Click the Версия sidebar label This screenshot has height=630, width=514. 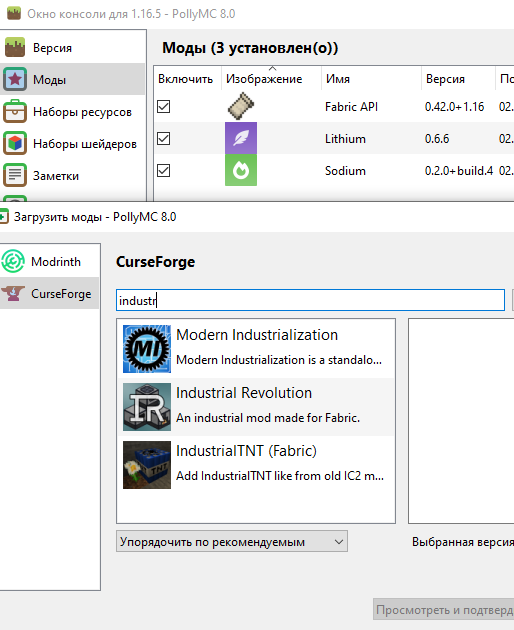tap(52, 48)
